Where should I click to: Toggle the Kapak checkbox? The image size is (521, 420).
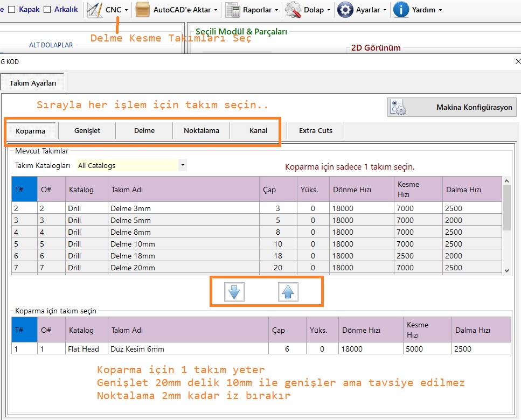(12, 10)
